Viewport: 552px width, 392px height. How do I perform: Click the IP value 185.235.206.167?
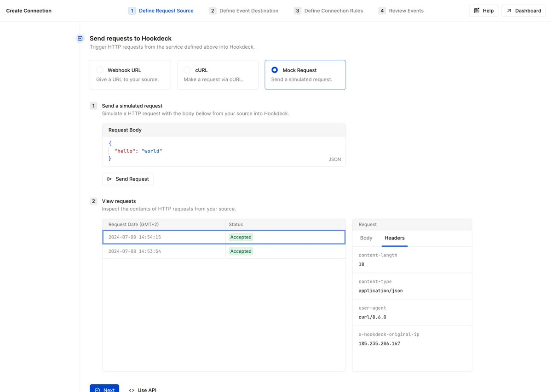[x=379, y=343]
